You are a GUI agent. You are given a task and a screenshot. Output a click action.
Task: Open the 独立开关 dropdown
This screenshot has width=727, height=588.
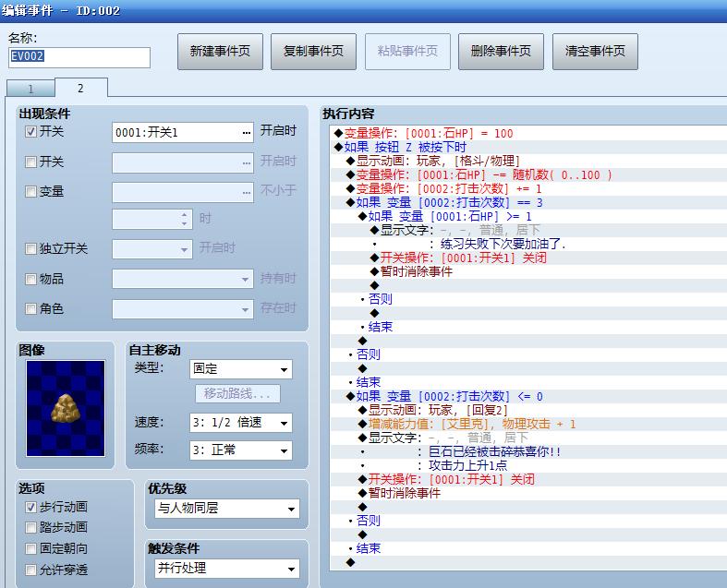152,249
